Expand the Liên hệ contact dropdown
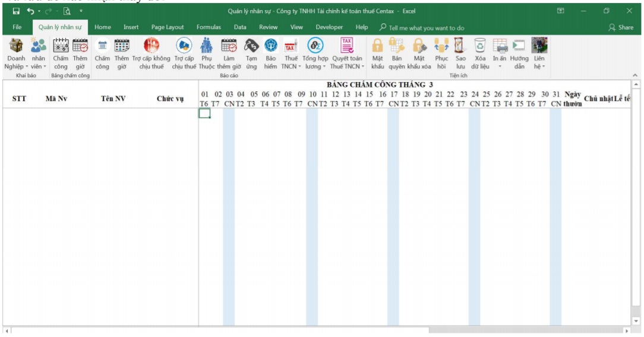The image size is (644, 337). (539, 67)
